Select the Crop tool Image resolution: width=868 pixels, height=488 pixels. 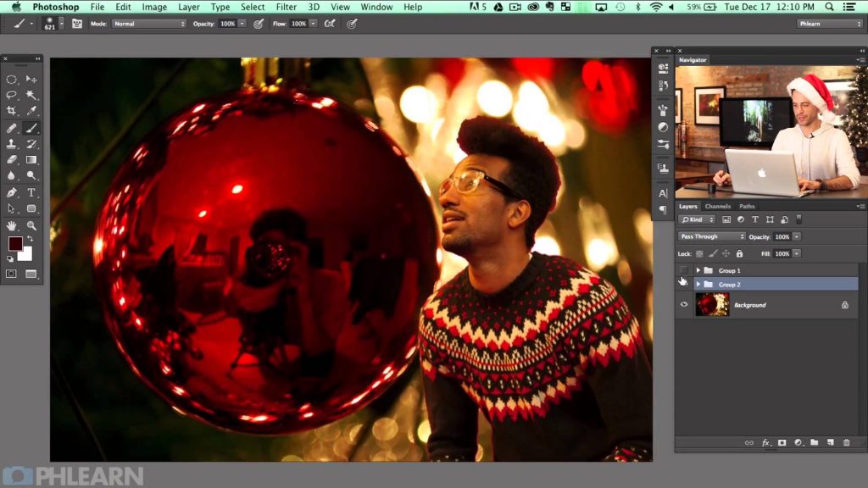point(12,111)
